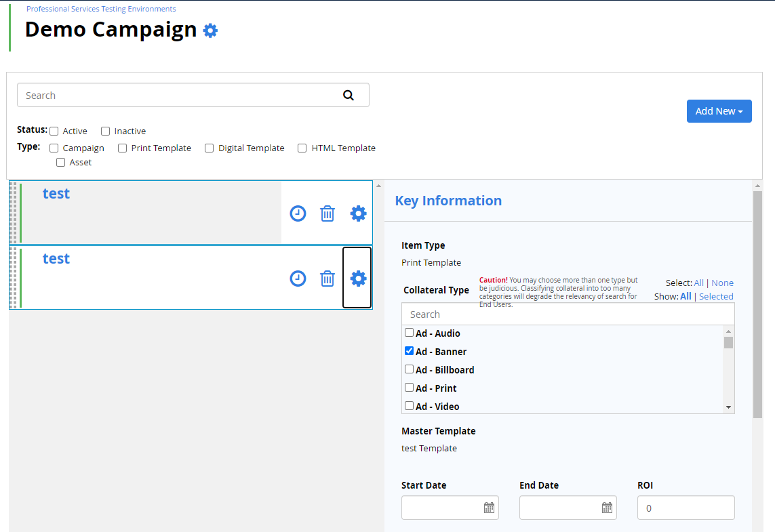
Task: Focus the main Search field
Action: [x=193, y=96]
